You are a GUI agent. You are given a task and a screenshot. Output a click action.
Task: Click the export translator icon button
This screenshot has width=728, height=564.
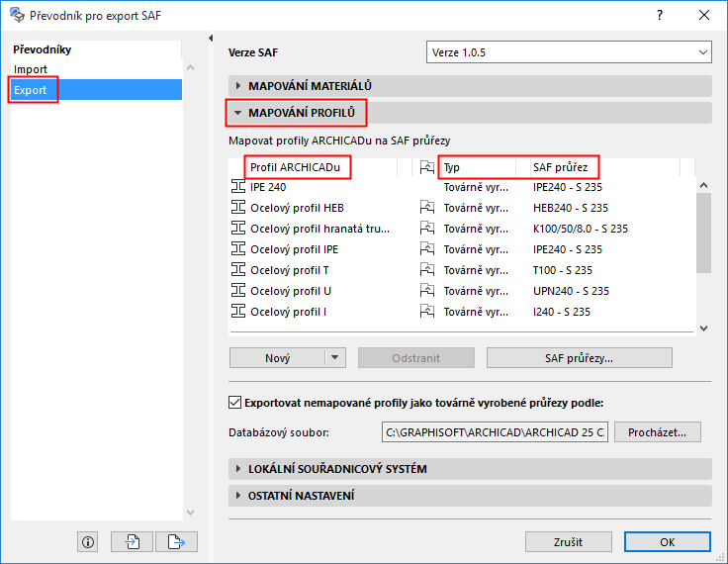tap(176, 541)
